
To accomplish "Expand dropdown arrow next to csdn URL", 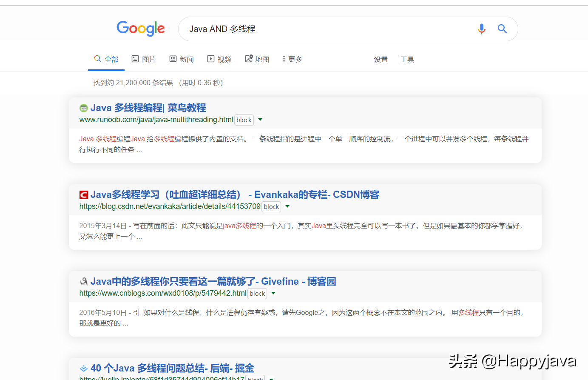I will [x=287, y=206].
